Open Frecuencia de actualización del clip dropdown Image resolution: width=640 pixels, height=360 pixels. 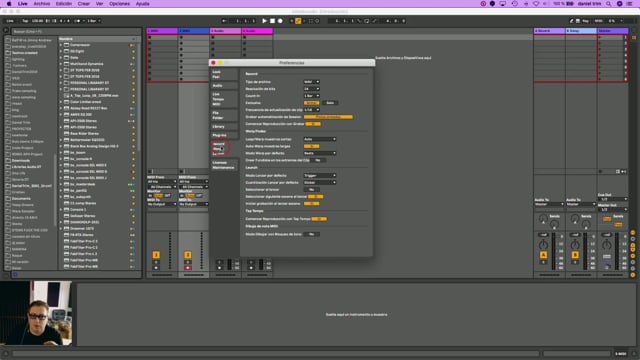311,110
